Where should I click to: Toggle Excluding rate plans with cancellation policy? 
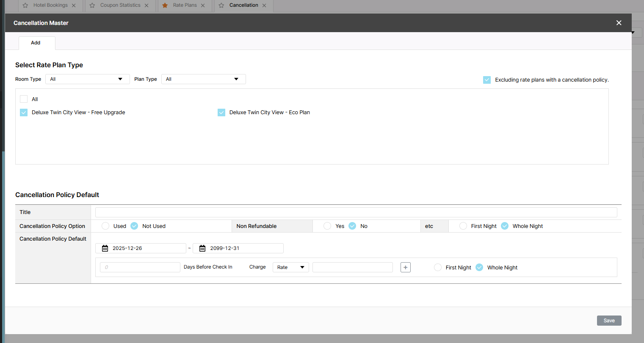tap(487, 80)
